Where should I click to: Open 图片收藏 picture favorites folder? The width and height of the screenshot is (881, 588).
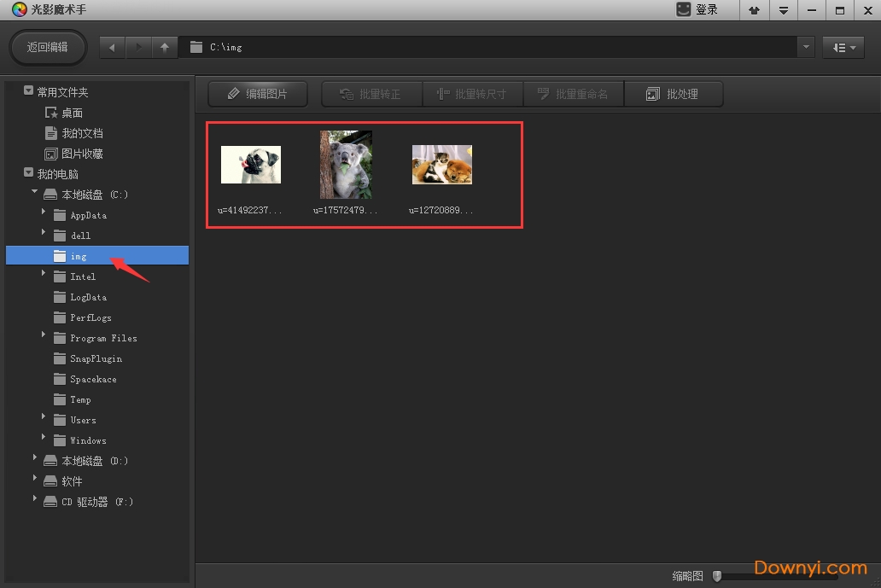(82, 154)
